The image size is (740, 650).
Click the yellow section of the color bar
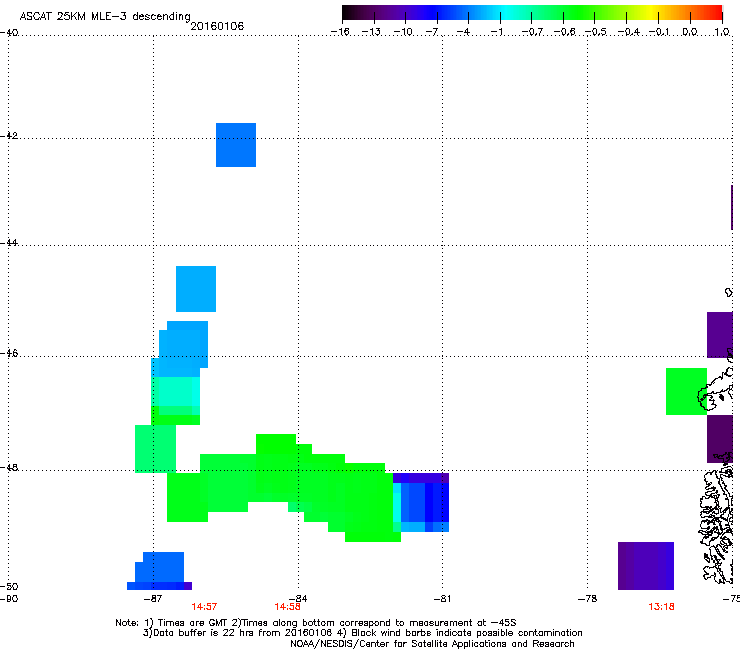651,12
